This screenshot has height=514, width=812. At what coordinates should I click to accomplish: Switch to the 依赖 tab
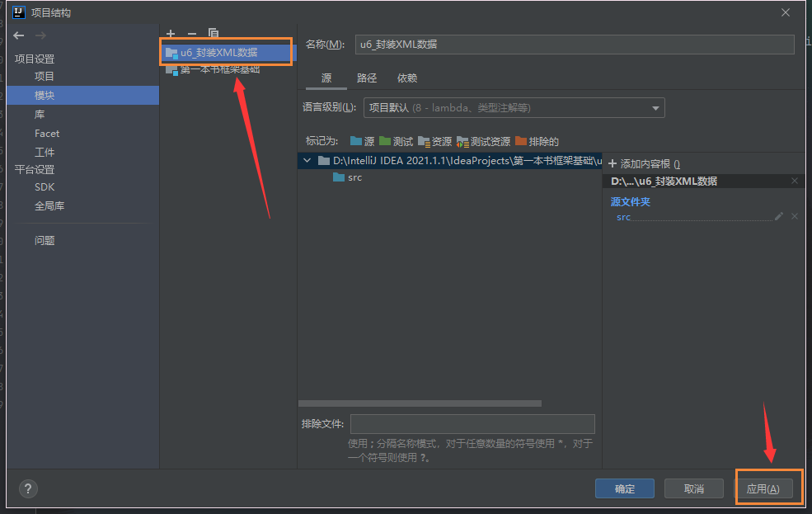[407, 78]
